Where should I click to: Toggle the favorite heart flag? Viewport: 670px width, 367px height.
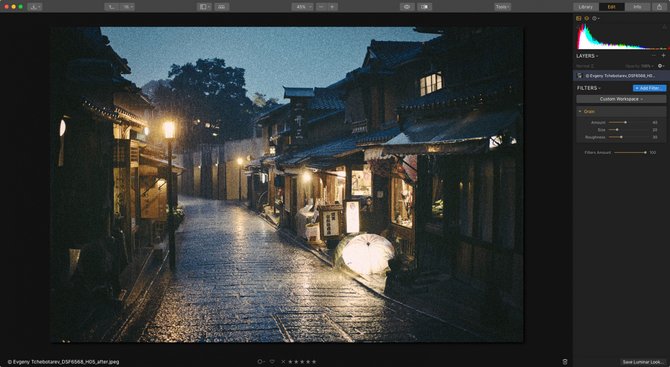[272, 362]
